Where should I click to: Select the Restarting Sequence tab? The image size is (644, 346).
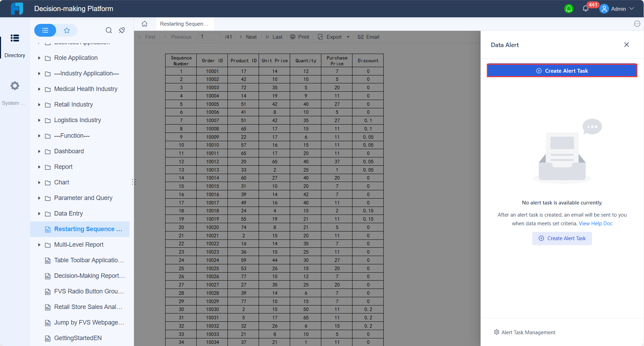pyautogui.click(x=184, y=24)
